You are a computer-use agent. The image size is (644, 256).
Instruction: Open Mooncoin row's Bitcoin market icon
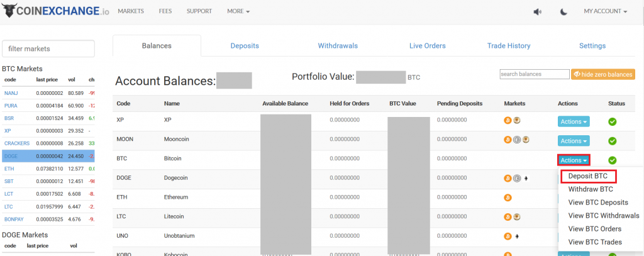pyautogui.click(x=508, y=140)
